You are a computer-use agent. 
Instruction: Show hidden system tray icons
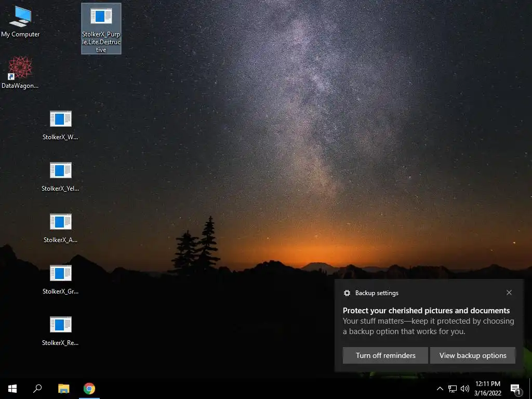point(440,389)
